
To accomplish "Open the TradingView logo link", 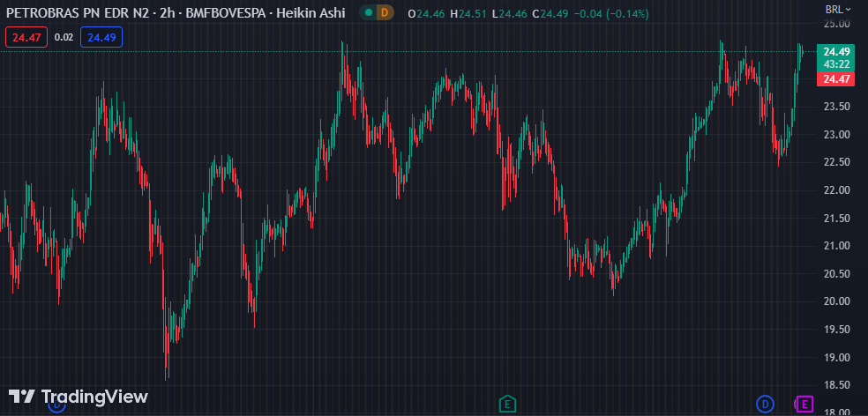I will point(78,397).
